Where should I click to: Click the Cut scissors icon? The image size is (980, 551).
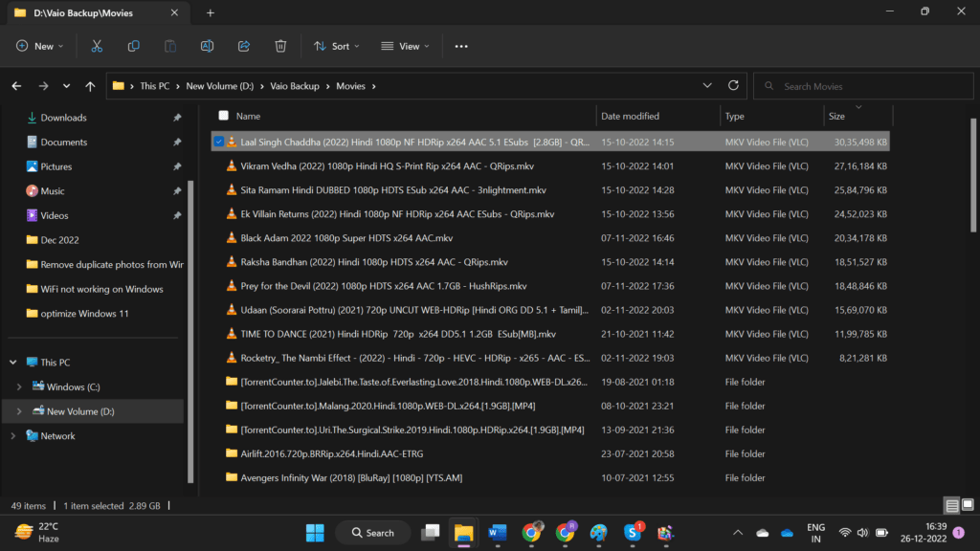[97, 46]
